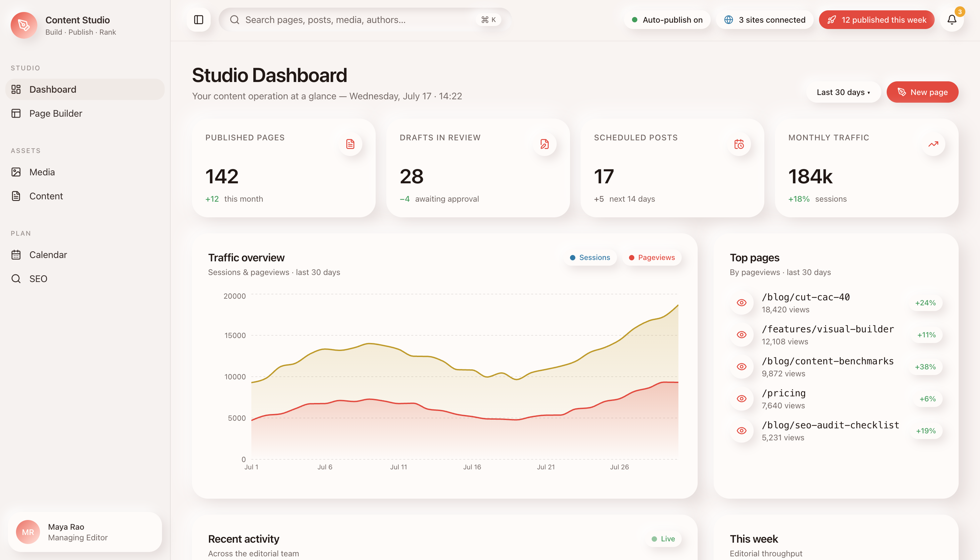Viewport: 980px width, 560px height.
Task: Click eye icon next to /blog/seo-audit-checklist
Action: click(742, 431)
